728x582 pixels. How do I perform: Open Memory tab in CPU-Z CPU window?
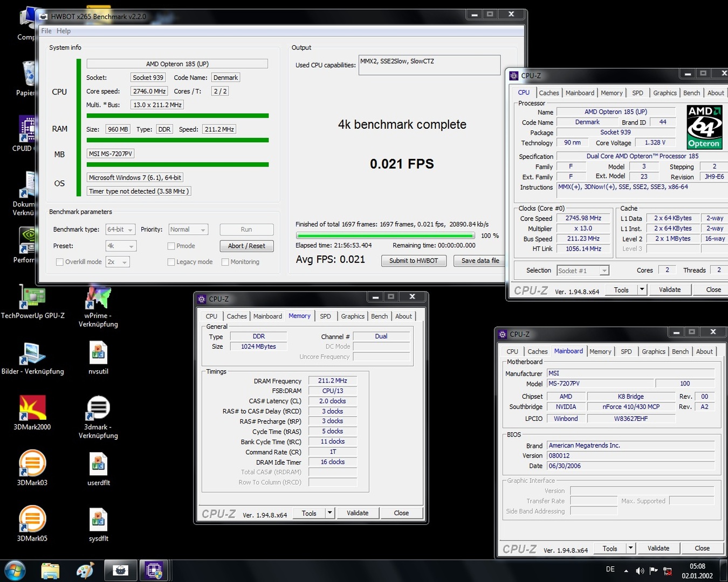tap(612, 93)
